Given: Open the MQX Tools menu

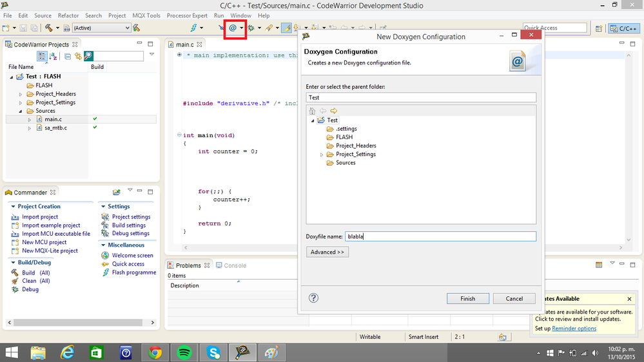Looking at the screenshot, I should [x=146, y=15].
